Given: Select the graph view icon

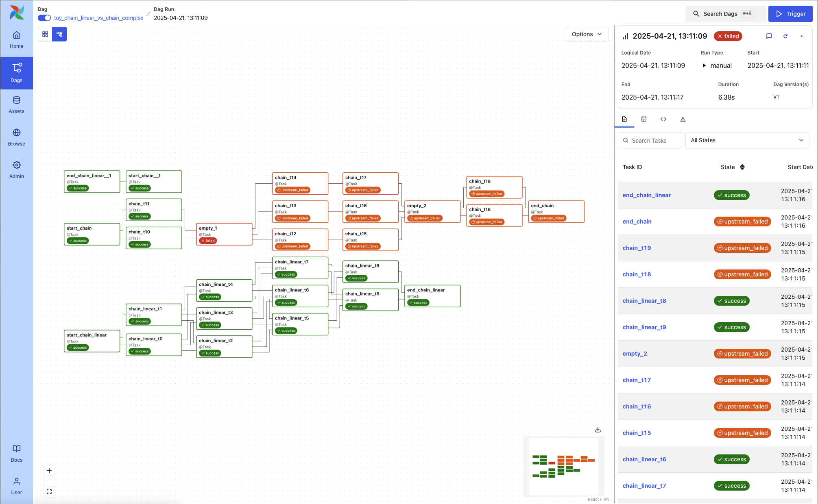Looking at the screenshot, I should 59,34.
